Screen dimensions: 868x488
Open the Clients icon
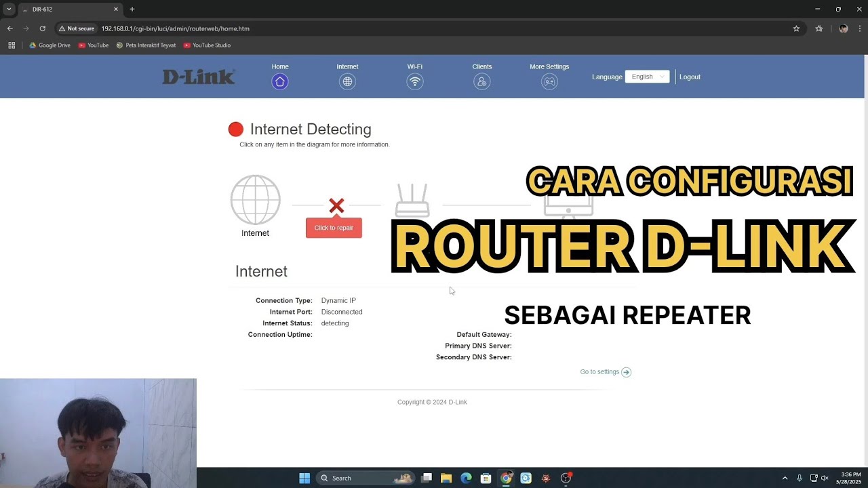pyautogui.click(x=482, y=81)
